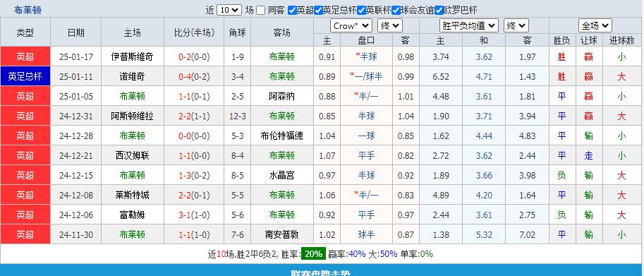This screenshot has height=276, width=644.
Task: Click the score 0-0(0-0)
Action: (x=194, y=136)
